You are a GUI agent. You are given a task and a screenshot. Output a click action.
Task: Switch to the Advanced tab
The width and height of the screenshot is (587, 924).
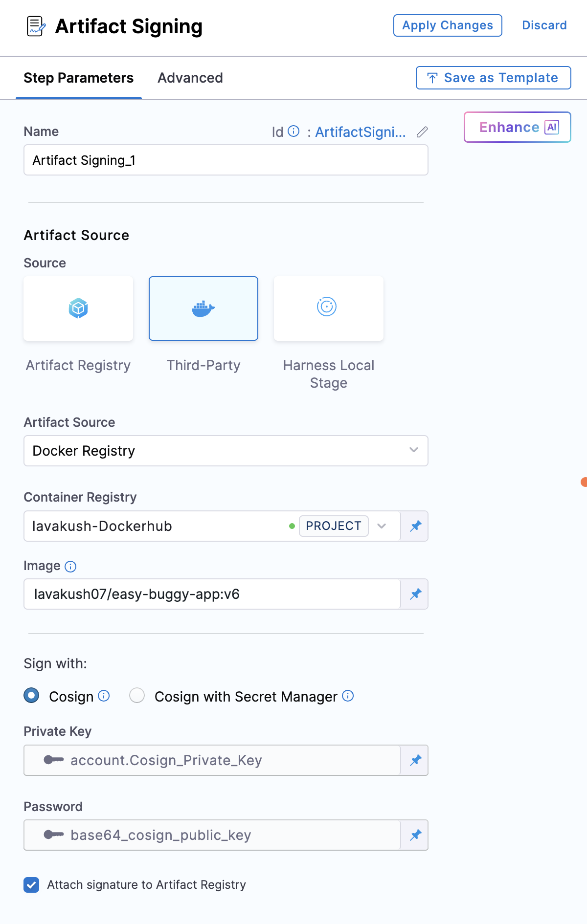[190, 78]
